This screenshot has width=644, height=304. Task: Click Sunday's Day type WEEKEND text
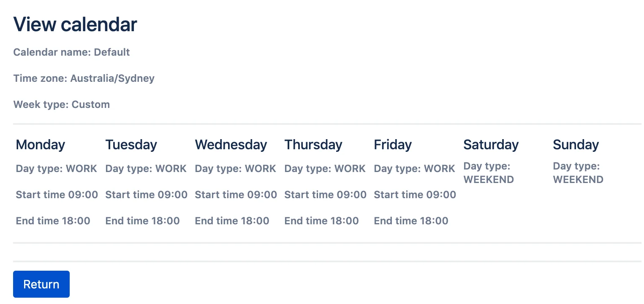point(578,173)
